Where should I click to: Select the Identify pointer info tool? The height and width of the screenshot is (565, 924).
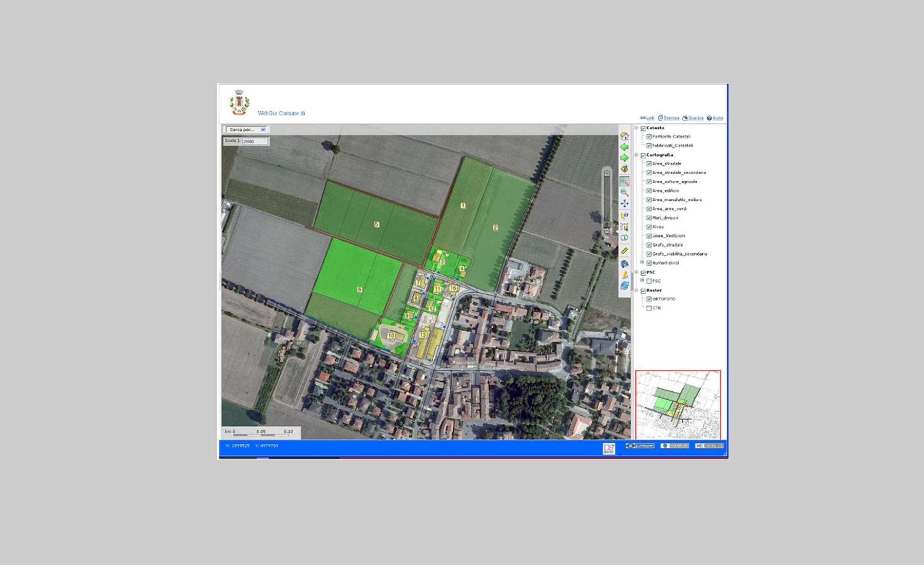coord(624,216)
